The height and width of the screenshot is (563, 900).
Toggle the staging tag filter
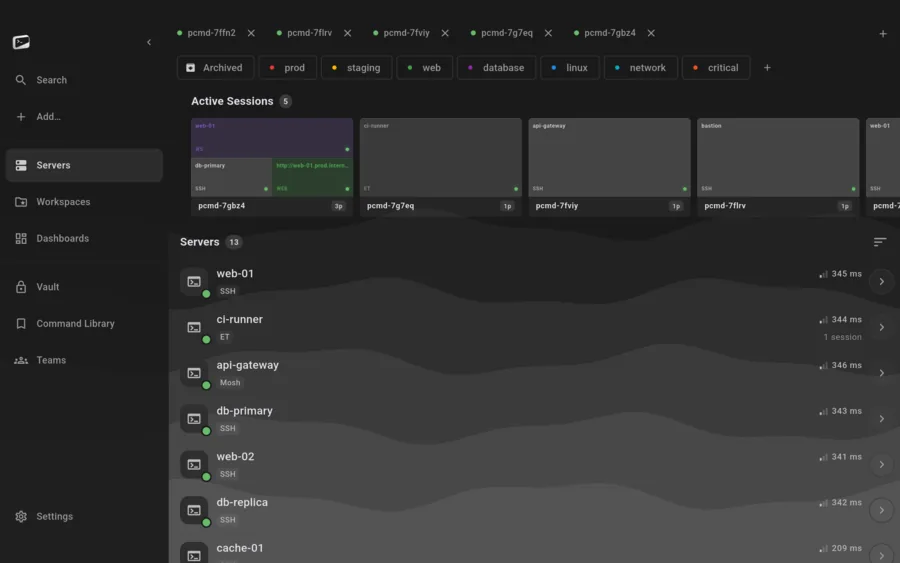tap(356, 68)
